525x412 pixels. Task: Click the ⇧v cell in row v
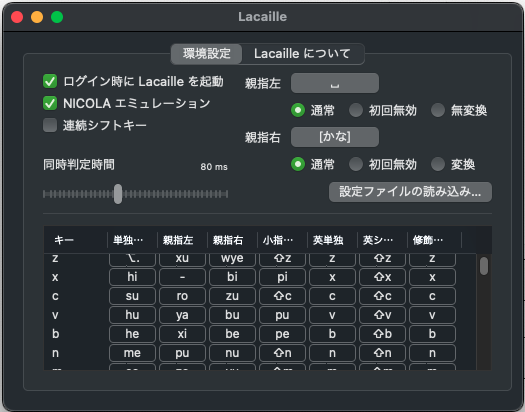point(382,315)
